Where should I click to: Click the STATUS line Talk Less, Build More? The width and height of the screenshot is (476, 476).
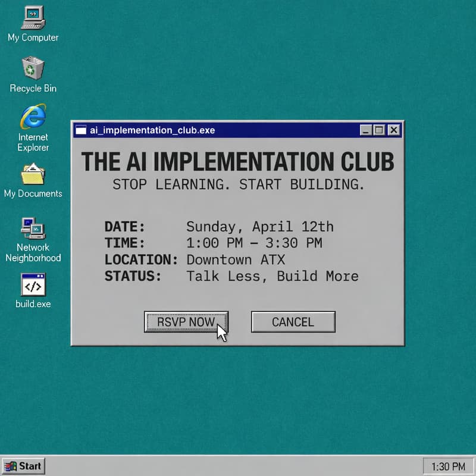click(x=273, y=277)
